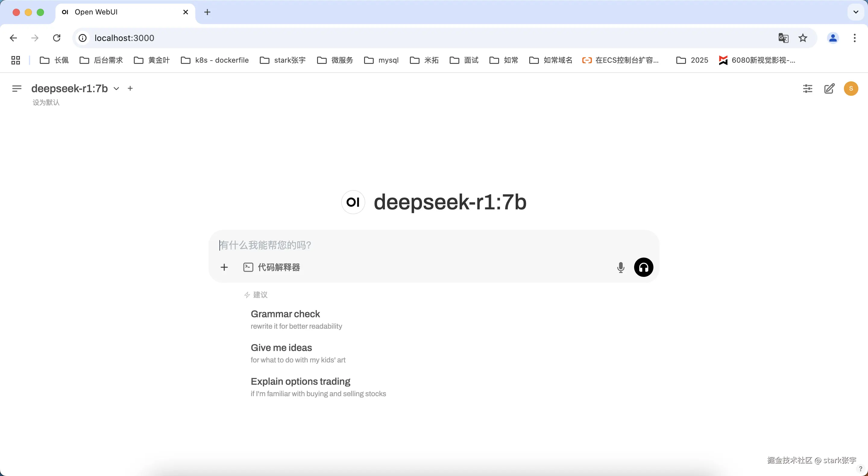Click the chat controls sliders icon

pos(807,89)
